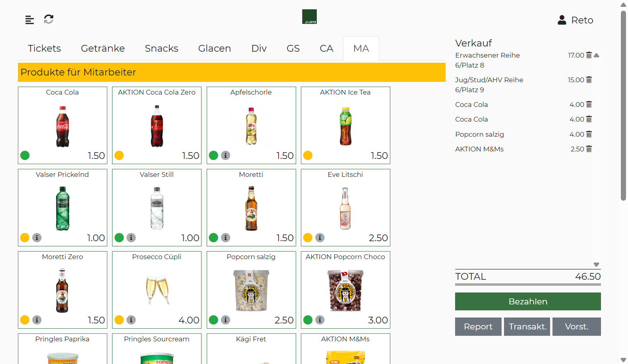Add AKTION Coca Cola Zero to sale
Viewport: 628px width, 364px height.
click(157, 126)
